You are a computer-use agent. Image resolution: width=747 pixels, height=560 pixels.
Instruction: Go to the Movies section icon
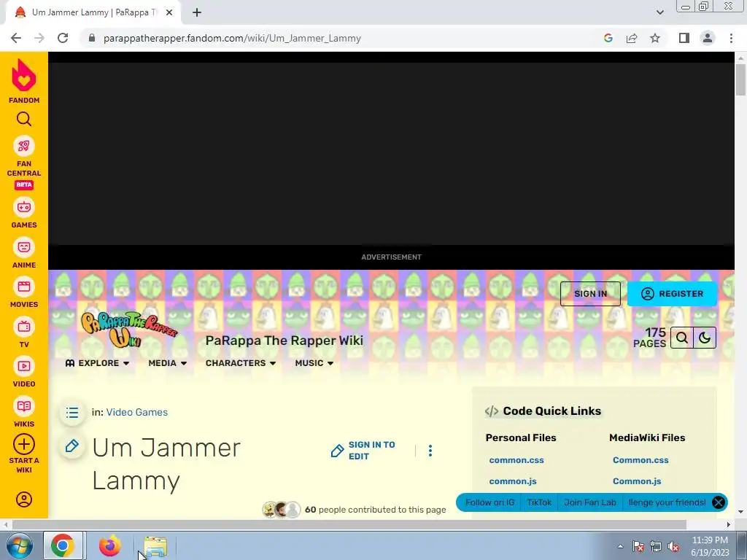point(24,287)
